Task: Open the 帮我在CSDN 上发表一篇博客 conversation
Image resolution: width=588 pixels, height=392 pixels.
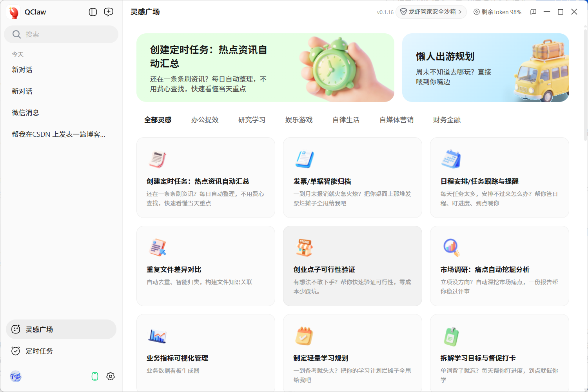Action: coord(61,134)
